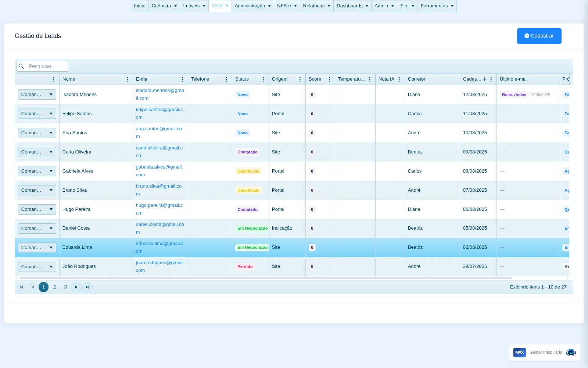Open the E-mail column options menu
This screenshot has width=588, height=368.
click(x=182, y=79)
